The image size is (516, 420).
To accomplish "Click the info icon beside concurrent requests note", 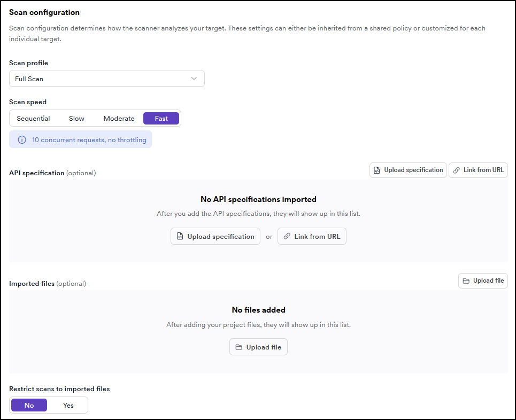I will click(x=22, y=140).
